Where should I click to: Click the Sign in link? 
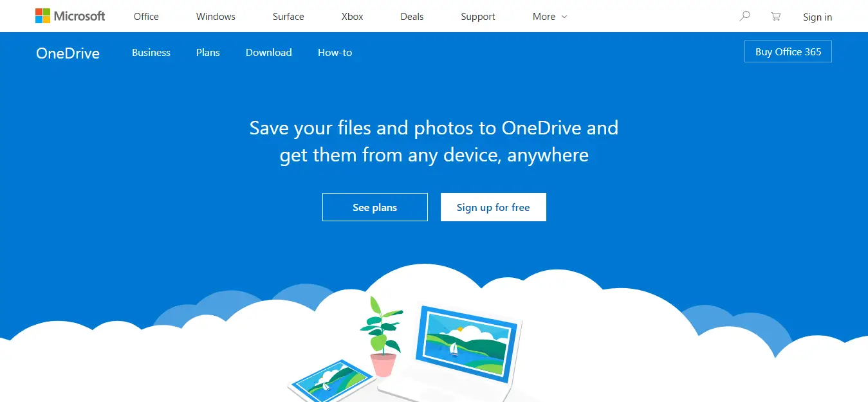(x=817, y=17)
